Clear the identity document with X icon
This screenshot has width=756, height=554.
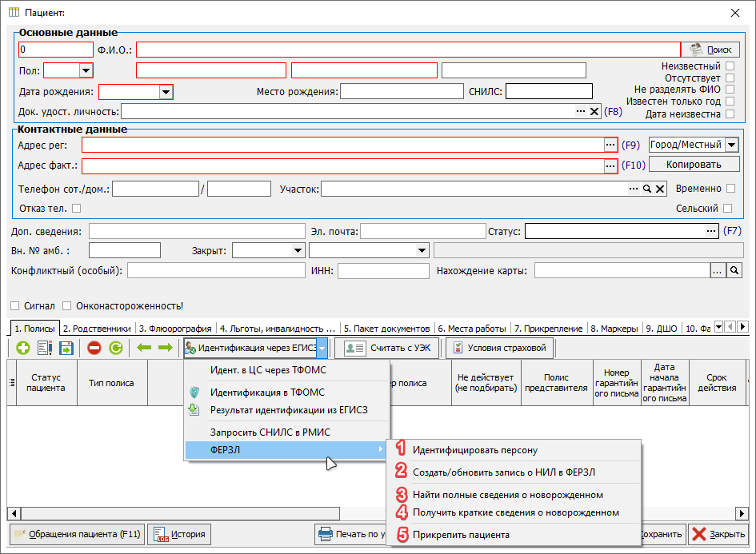(594, 112)
